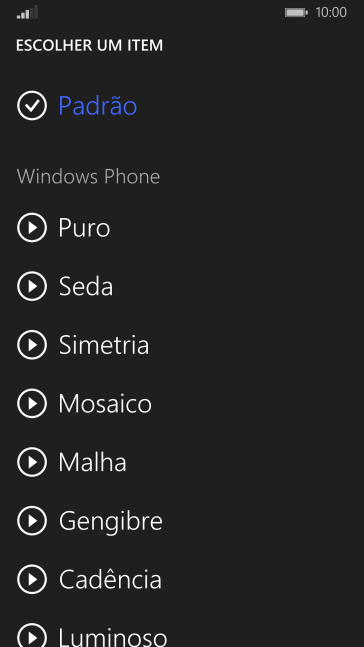Play preview of Mosaico ringtone

tap(32, 403)
